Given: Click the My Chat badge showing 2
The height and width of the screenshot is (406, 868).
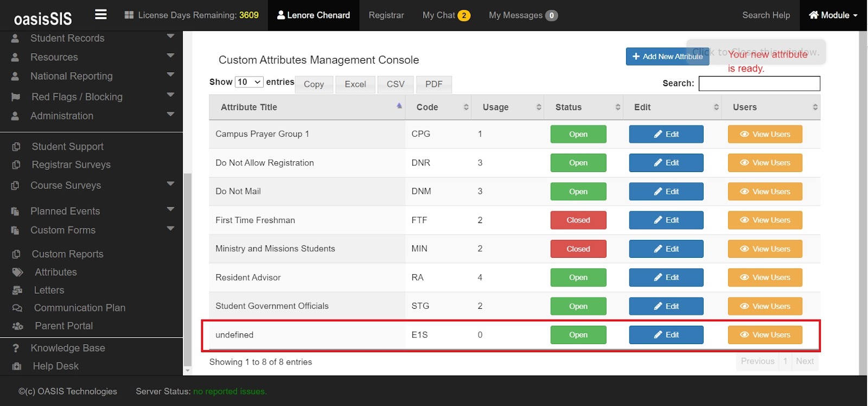Looking at the screenshot, I should [x=464, y=15].
